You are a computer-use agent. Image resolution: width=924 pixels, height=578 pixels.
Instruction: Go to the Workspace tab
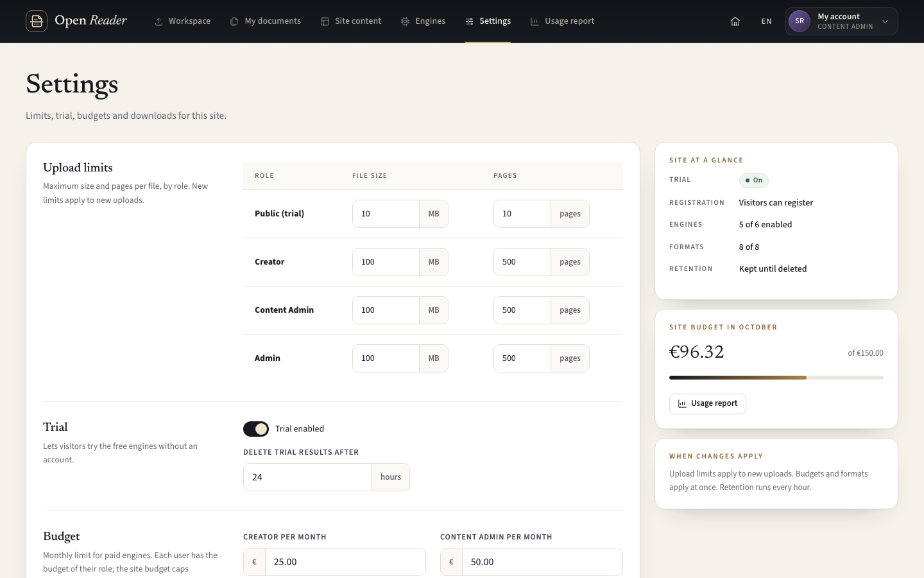(x=183, y=21)
